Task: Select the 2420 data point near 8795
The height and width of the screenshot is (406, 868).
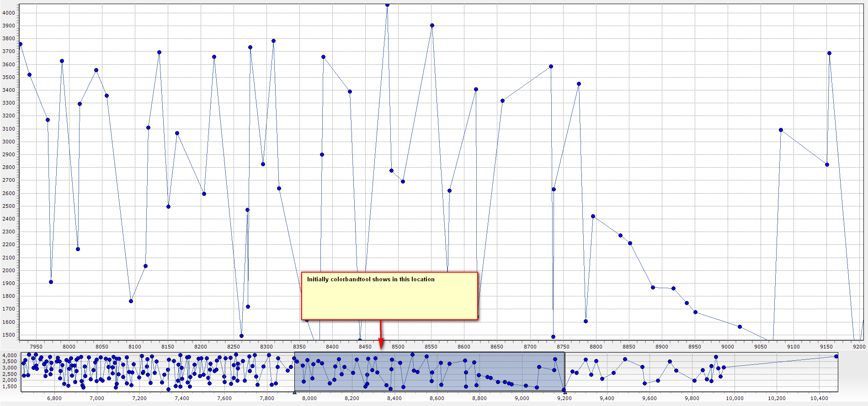Action: point(593,216)
